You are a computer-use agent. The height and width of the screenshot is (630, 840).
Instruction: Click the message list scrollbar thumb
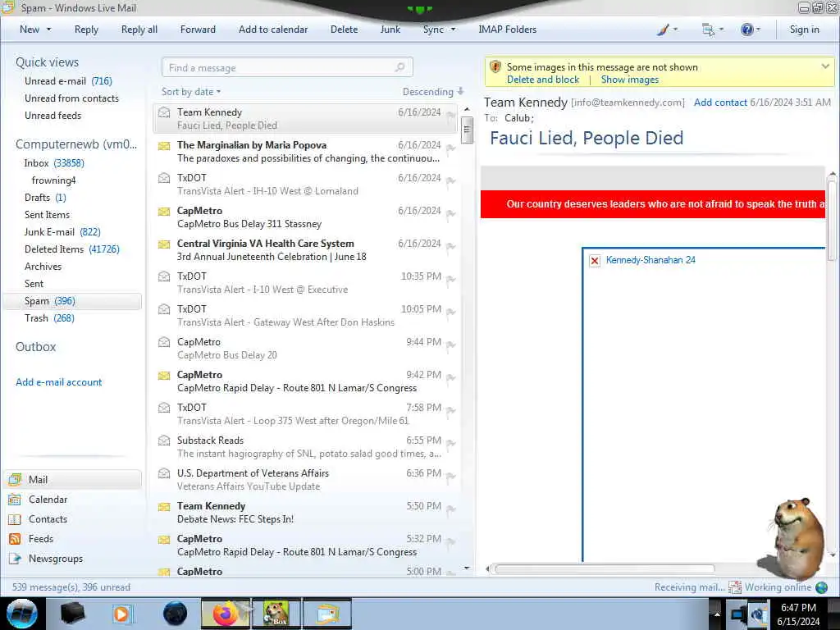coord(467,129)
